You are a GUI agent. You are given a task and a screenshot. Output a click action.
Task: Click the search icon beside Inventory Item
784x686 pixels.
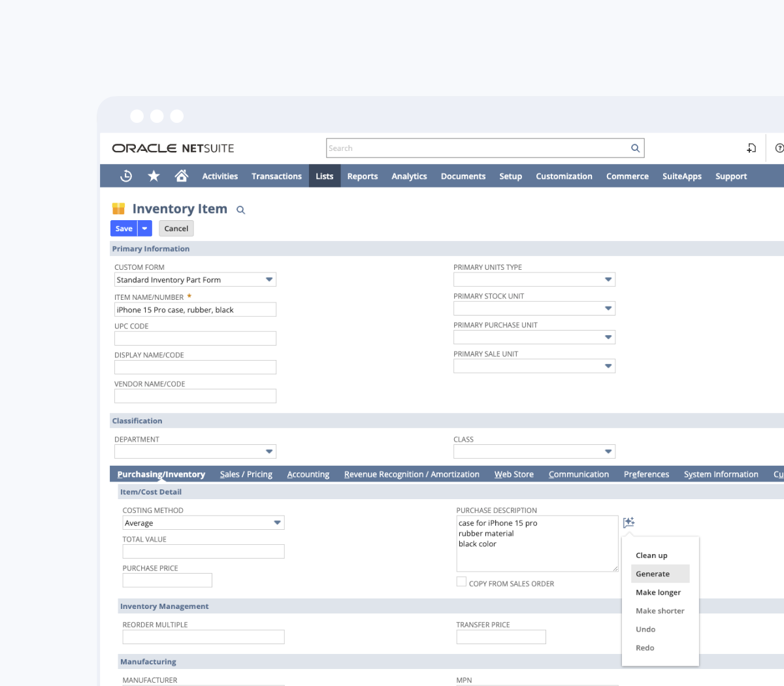[240, 210]
